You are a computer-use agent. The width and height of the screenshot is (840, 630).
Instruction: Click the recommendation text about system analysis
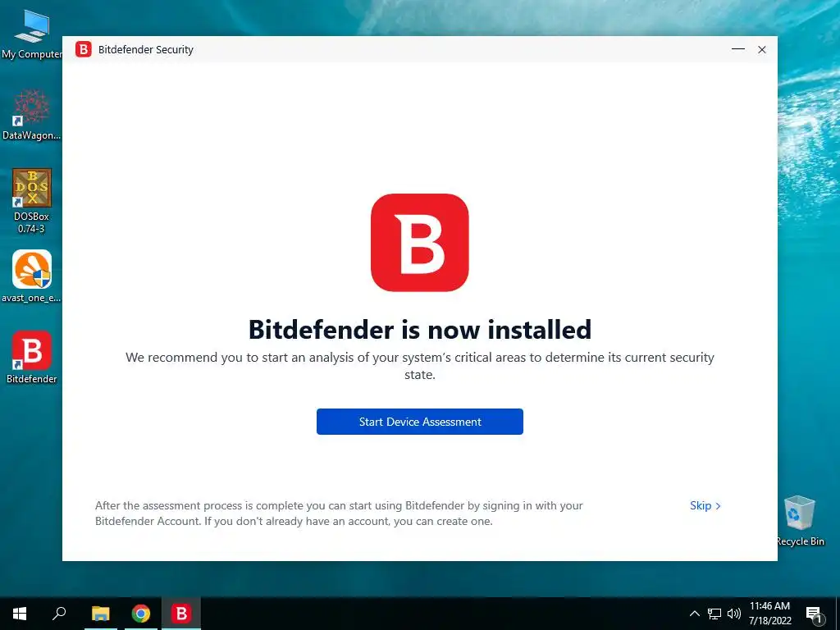point(419,366)
